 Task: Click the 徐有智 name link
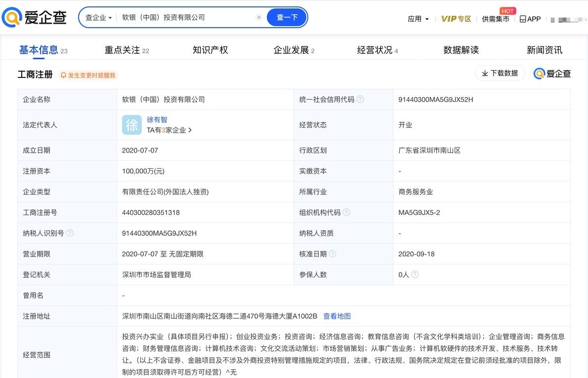tap(157, 120)
